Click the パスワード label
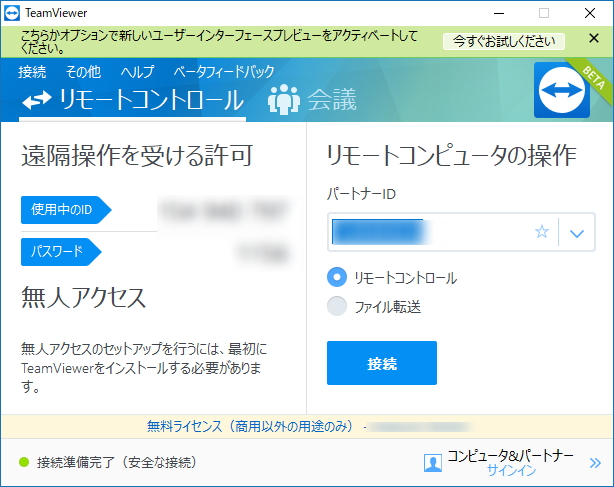614x487 pixels. point(61,252)
